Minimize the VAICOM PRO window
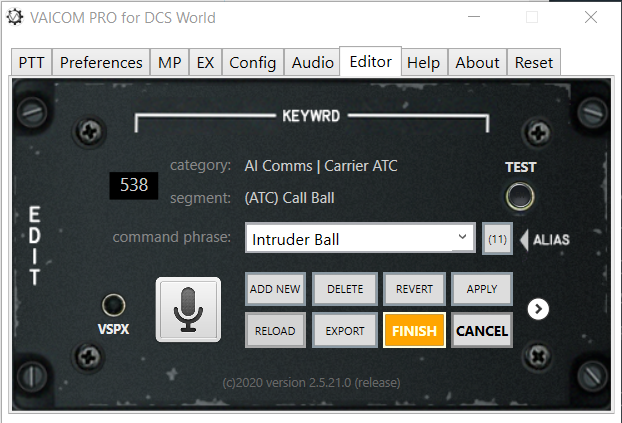This screenshot has height=423, width=622. [x=474, y=17]
